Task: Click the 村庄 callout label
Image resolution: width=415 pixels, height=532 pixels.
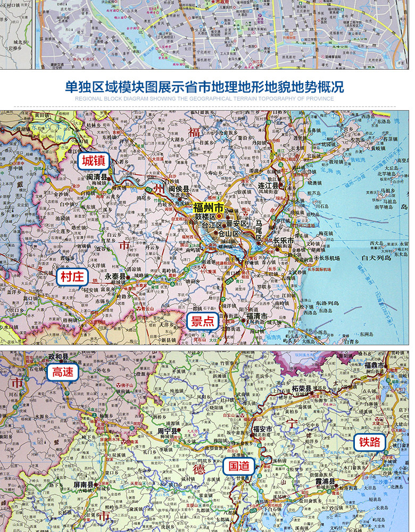Action: [72, 277]
